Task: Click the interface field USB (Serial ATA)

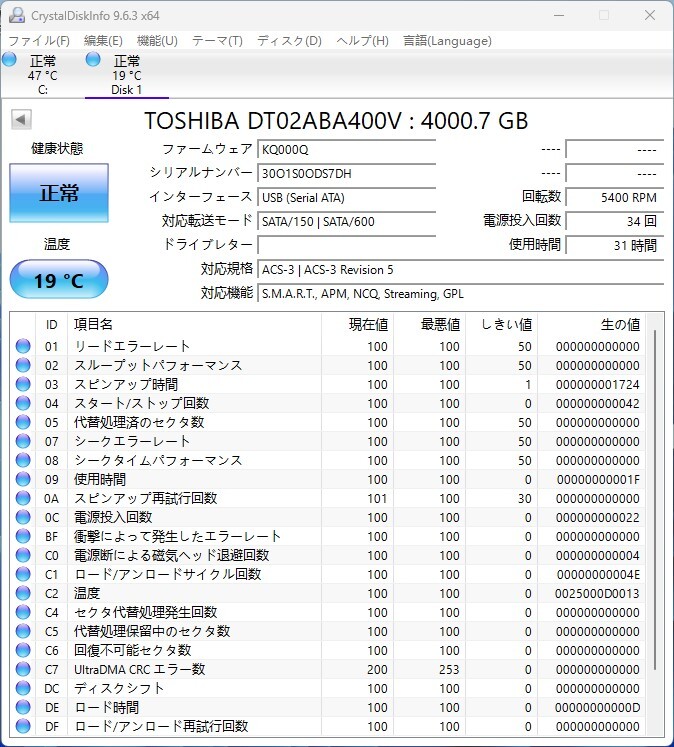Action: [346, 197]
